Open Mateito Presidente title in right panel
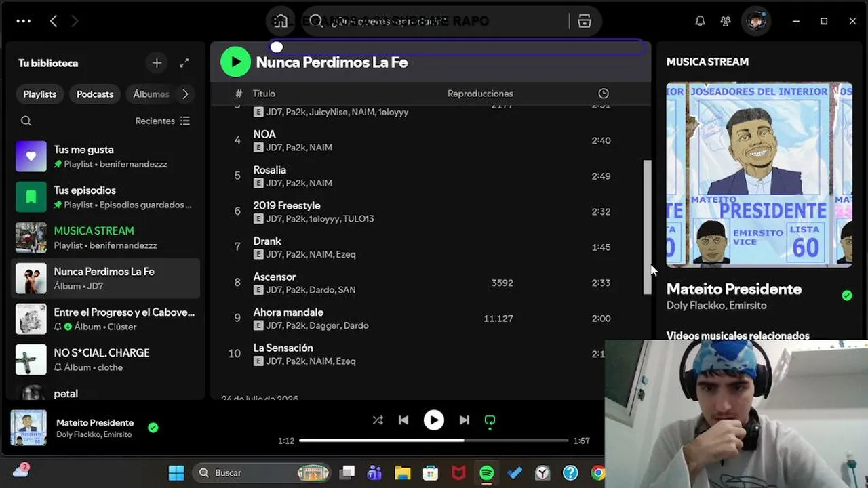The image size is (868, 488). tap(734, 289)
